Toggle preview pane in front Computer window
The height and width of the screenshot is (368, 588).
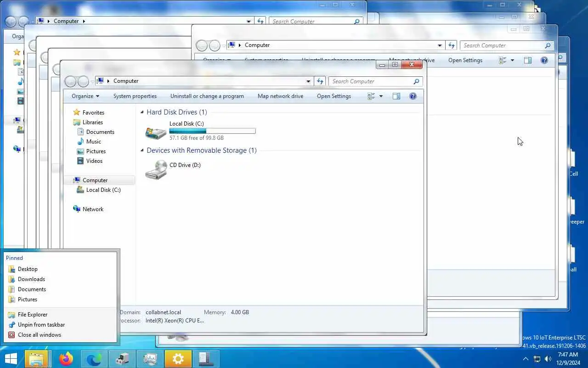[396, 96]
